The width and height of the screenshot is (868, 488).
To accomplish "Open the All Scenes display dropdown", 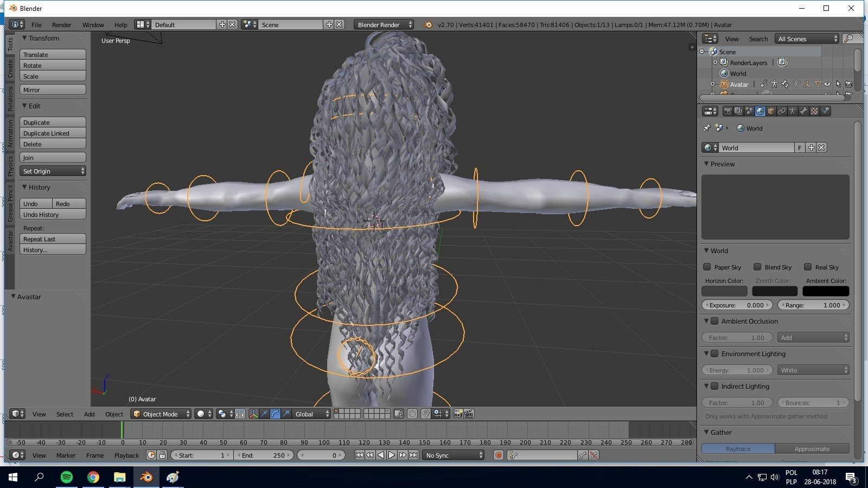I will pos(807,38).
